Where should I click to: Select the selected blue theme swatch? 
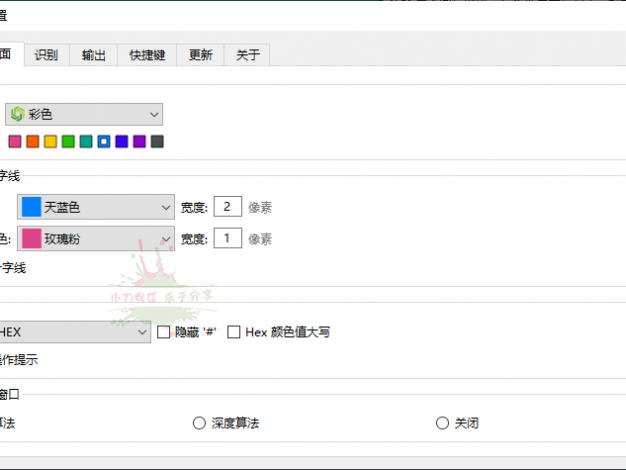(x=104, y=141)
